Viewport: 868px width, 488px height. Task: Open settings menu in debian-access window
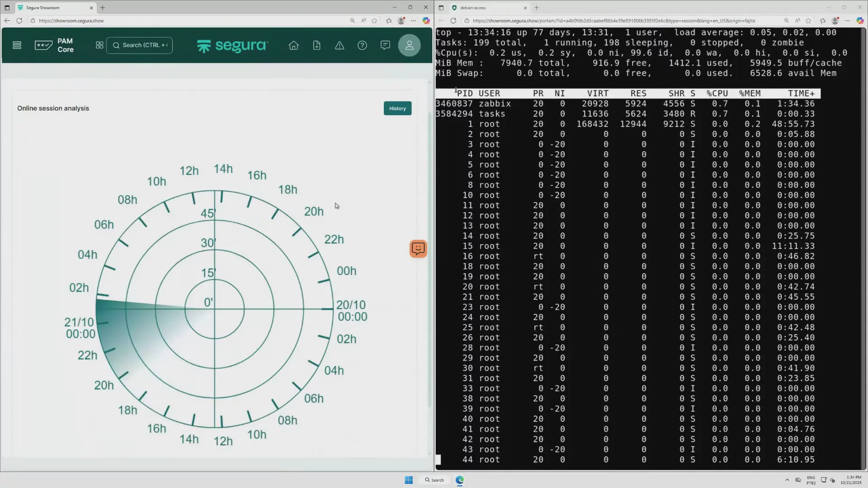[x=847, y=20]
